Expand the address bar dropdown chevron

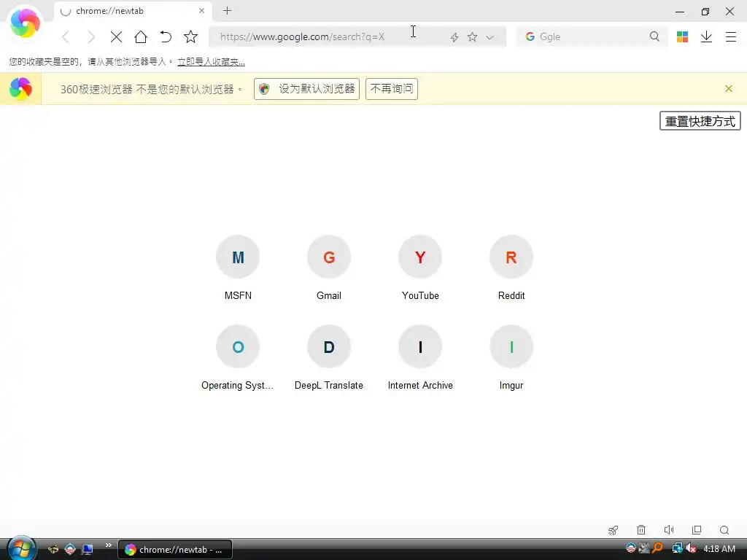489,37
